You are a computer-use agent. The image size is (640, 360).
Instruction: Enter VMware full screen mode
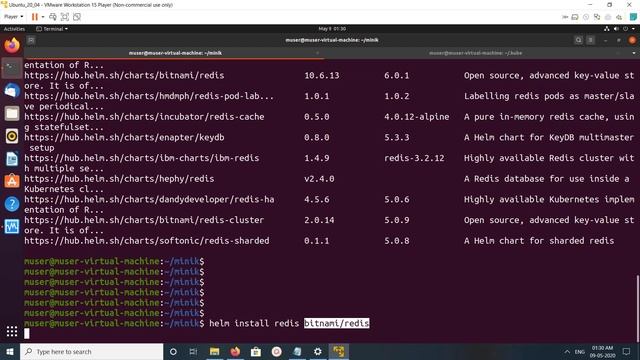click(x=64, y=17)
